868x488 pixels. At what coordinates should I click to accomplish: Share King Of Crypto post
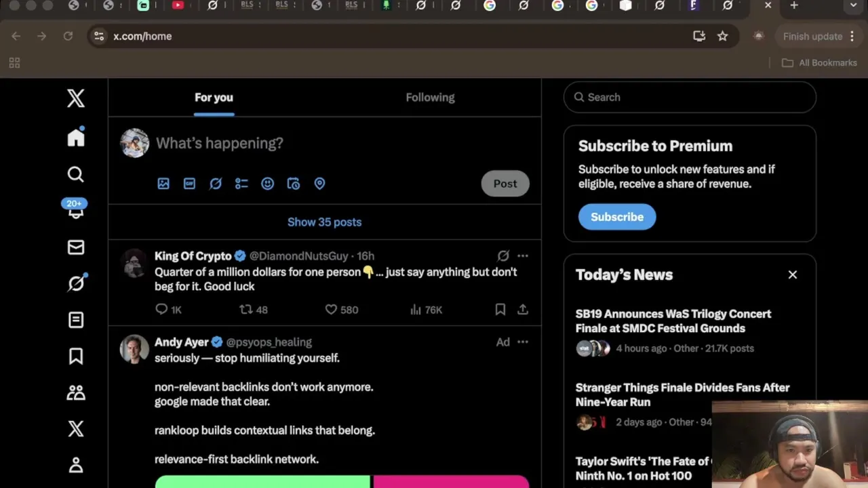pyautogui.click(x=523, y=309)
